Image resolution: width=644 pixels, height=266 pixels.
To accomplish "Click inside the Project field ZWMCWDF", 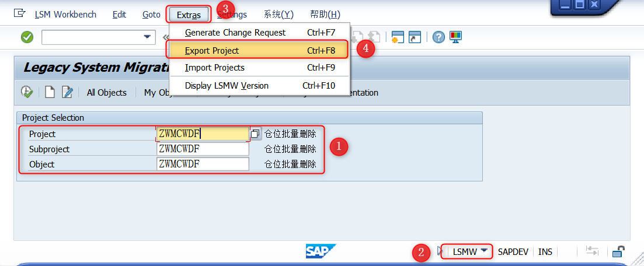I will (x=203, y=134).
